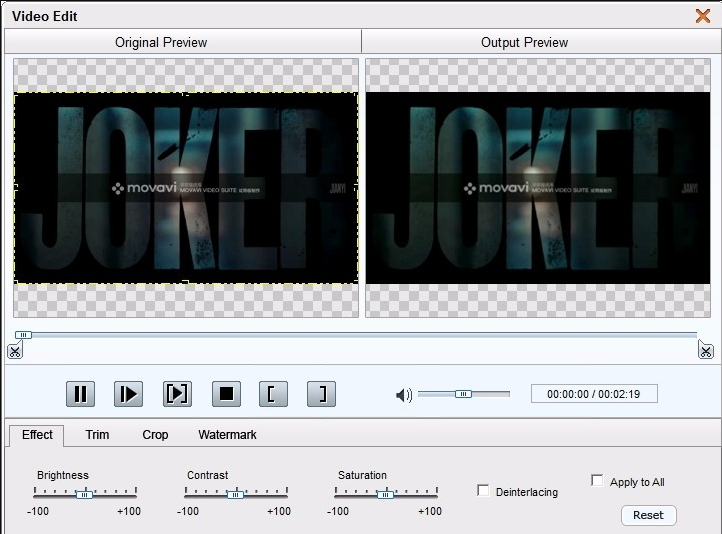
Task: Check the Apply to All box
Action: pos(597,481)
